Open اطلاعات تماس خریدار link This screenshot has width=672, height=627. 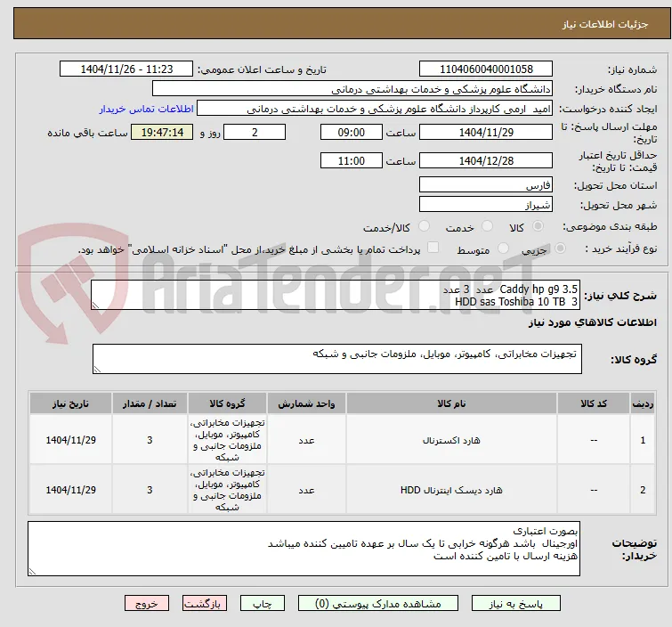coord(147,109)
